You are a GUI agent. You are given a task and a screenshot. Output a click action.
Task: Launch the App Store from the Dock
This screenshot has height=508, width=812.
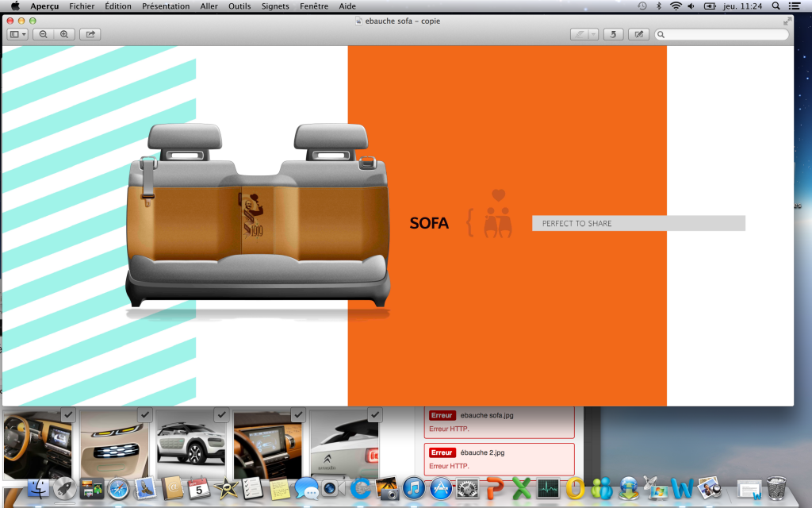point(441,488)
